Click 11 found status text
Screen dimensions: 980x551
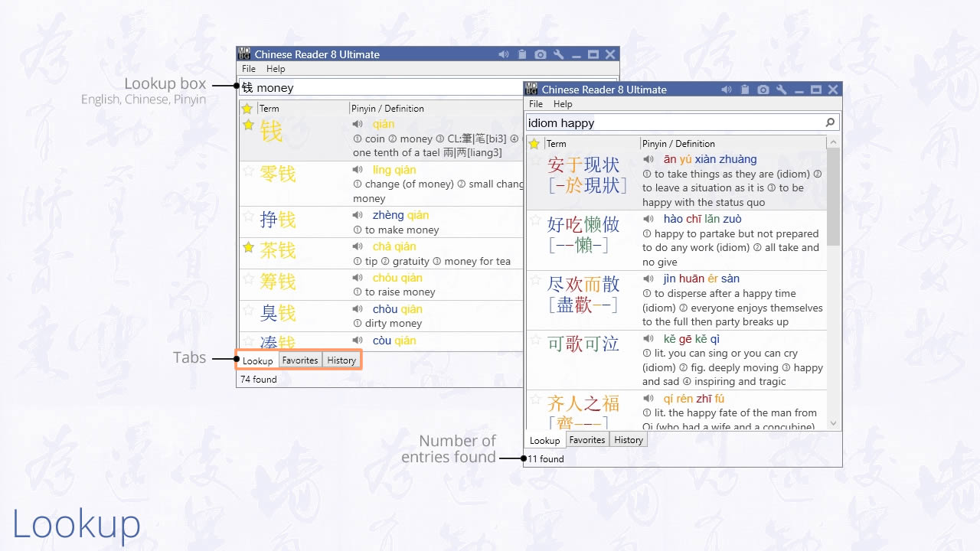click(546, 458)
